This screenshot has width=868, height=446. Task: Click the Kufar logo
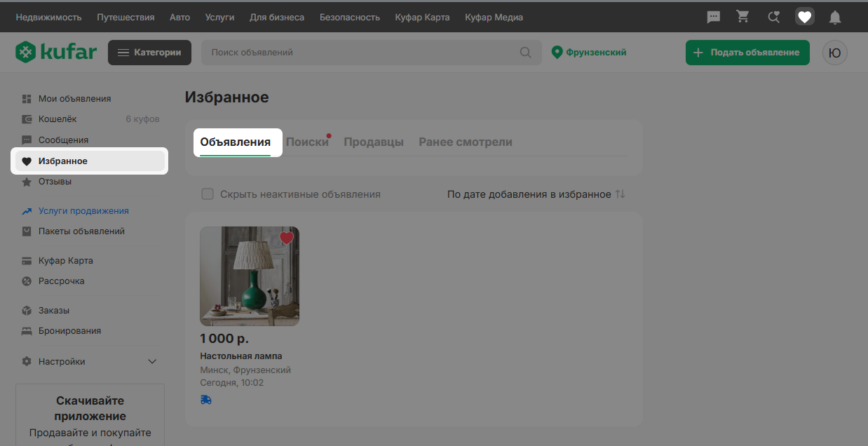[x=56, y=52]
